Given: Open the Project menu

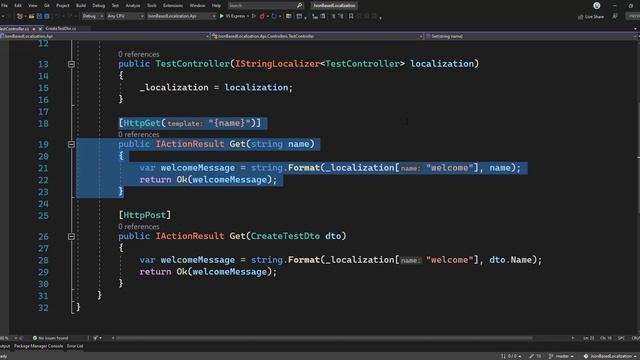Looking at the screenshot, I should tap(62, 5).
